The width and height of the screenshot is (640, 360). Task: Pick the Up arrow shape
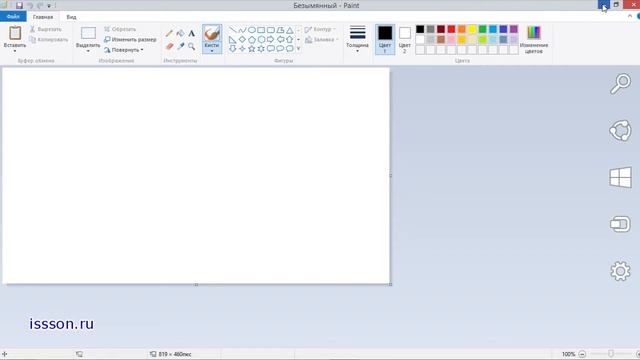[289, 40]
